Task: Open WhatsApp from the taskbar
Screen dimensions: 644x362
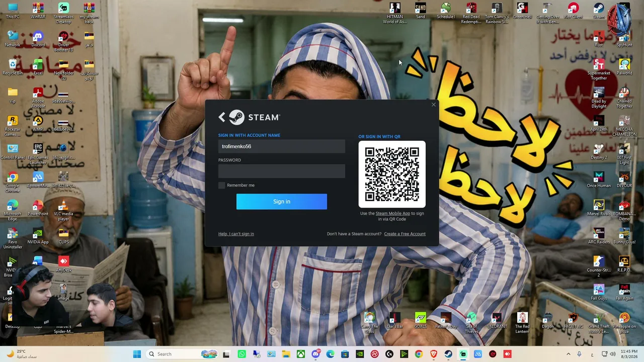Action: (242, 354)
